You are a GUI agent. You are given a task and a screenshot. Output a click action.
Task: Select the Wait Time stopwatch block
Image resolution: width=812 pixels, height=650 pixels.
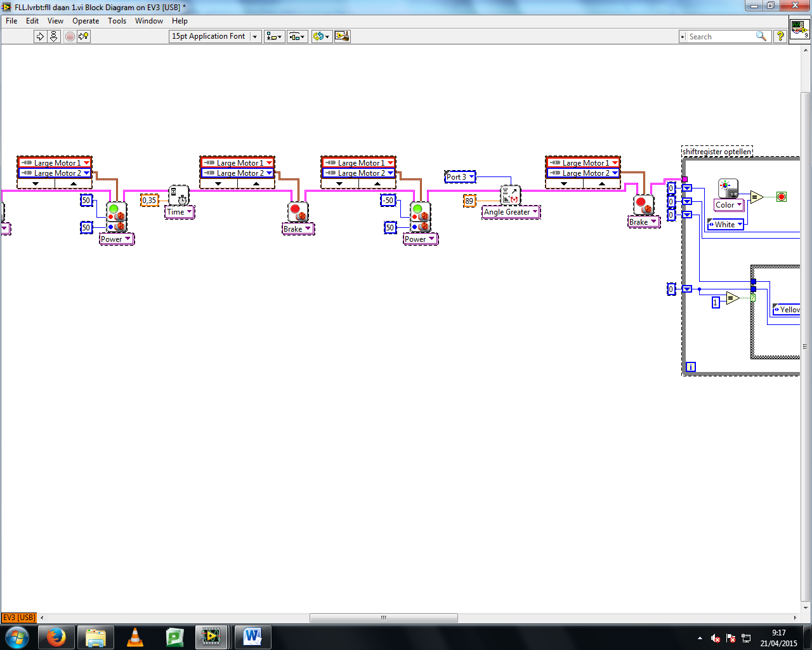(x=179, y=195)
